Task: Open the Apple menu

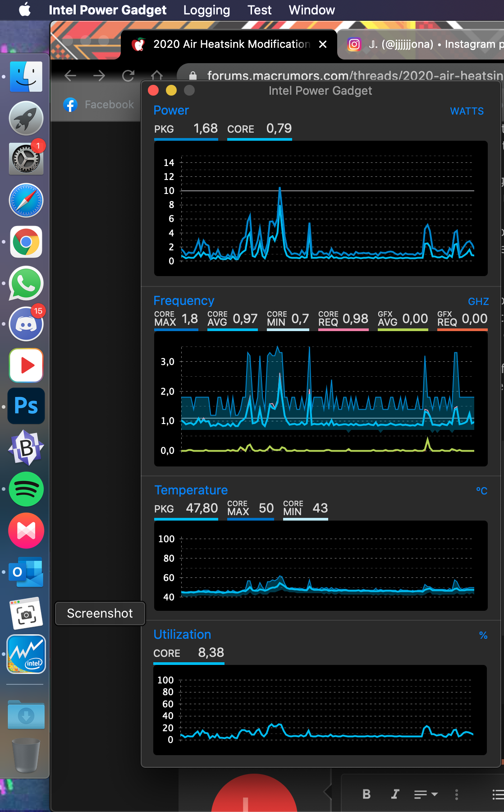Action: [25, 9]
